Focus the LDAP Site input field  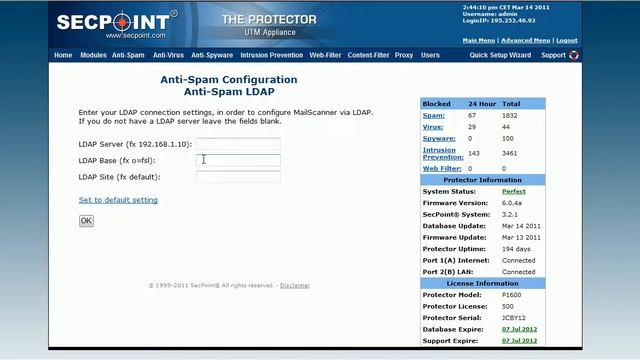point(238,177)
